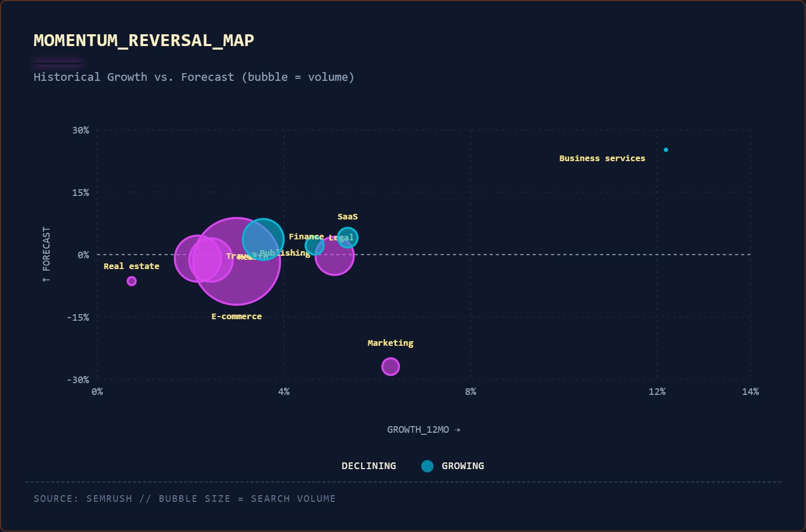Click the Business services label
The height and width of the screenshot is (532, 806).
[x=602, y=159]
